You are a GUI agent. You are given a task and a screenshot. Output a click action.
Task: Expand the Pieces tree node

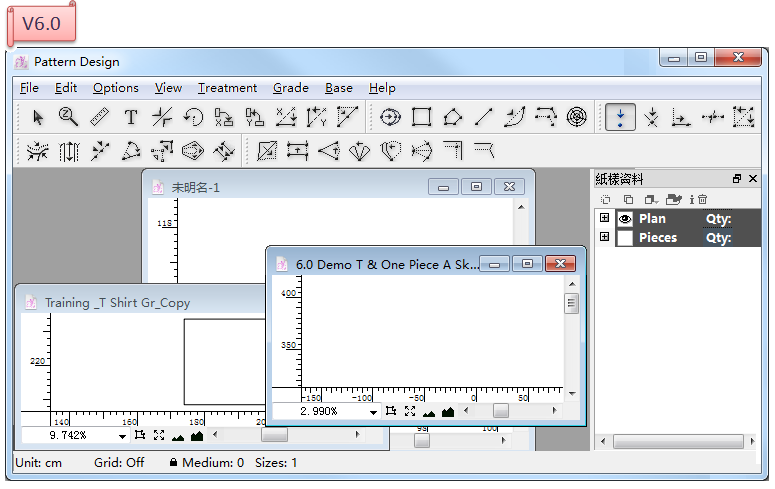pos(604,238)
